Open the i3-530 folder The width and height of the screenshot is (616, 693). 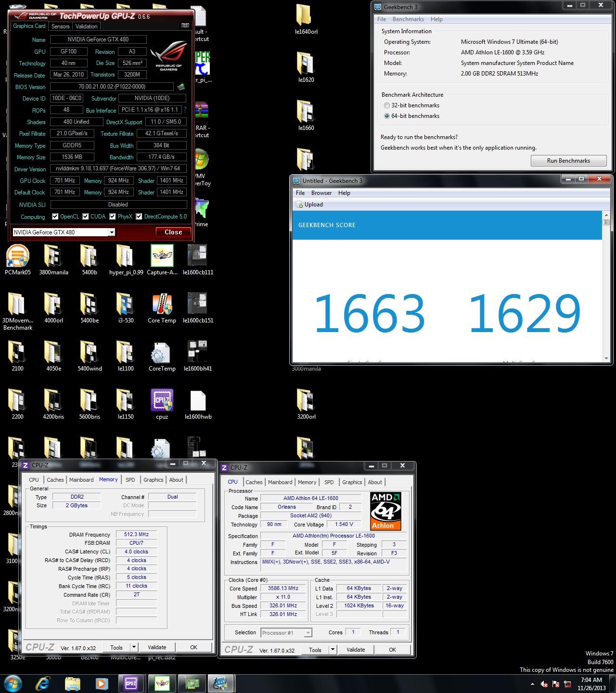point(126,308)
